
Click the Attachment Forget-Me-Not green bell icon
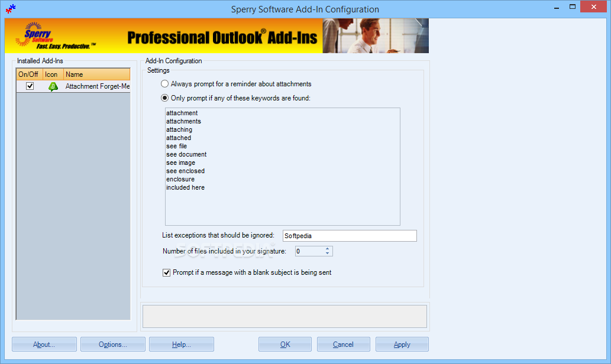point(53,86)
